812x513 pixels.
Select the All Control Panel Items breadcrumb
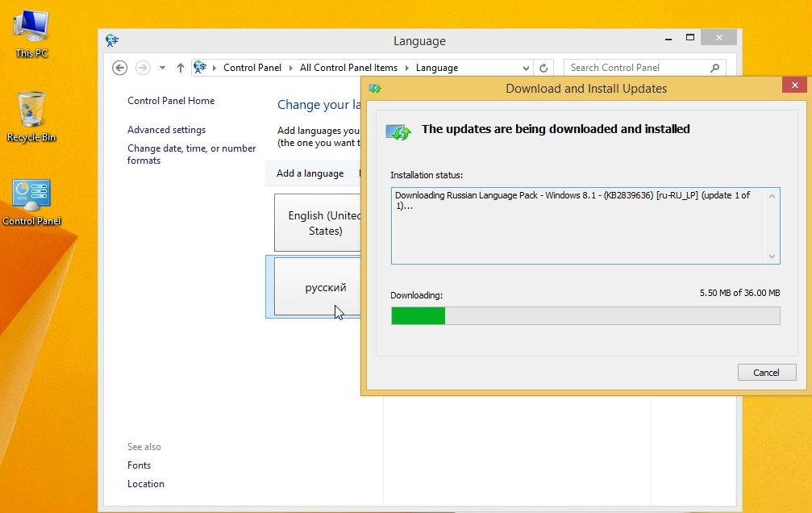click(348, 68)
